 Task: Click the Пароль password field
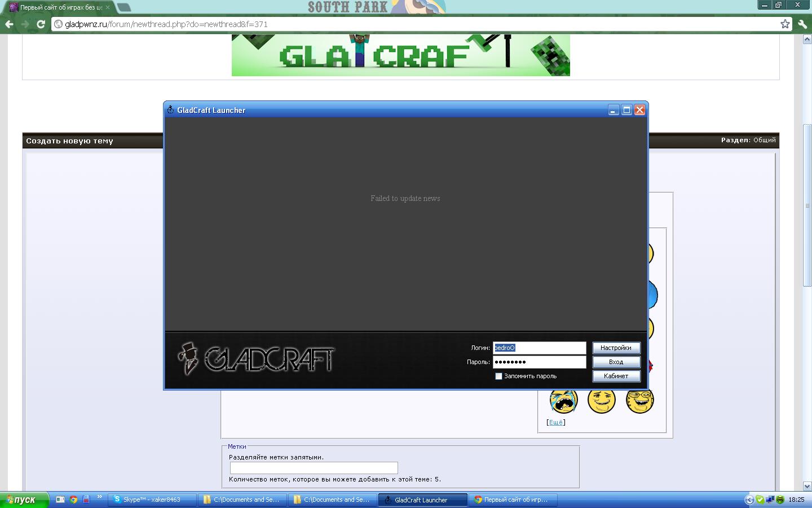point(539,362)
